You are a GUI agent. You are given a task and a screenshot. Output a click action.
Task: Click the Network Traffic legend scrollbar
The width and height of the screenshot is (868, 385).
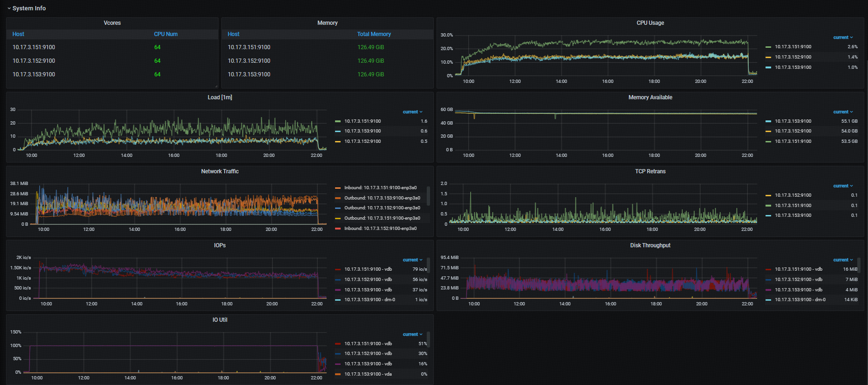pos(428,196)
